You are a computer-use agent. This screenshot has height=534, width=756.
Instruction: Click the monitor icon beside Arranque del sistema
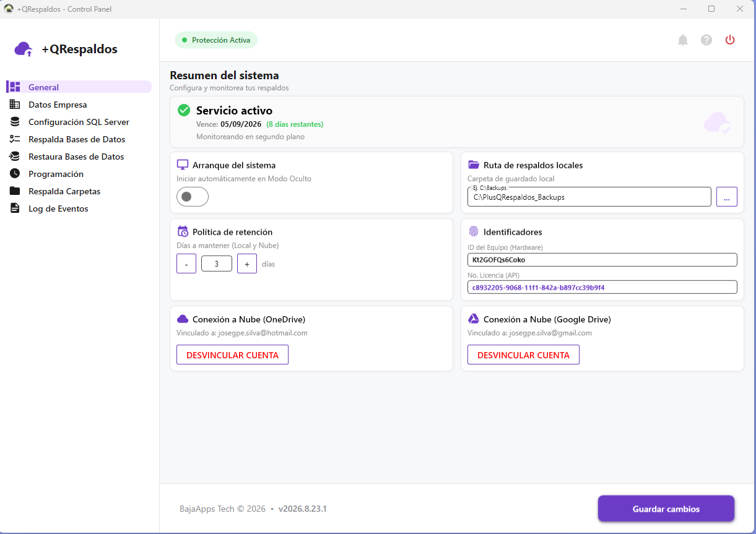183,165
